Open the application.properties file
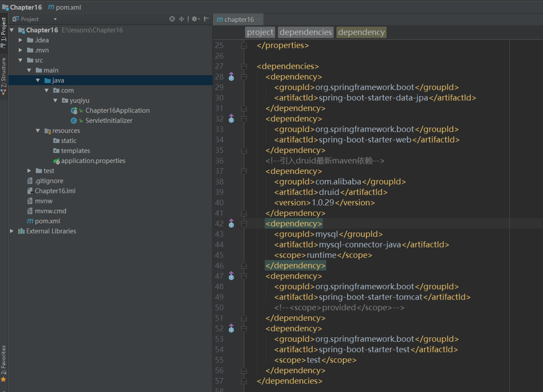Image resolution: width=543 pixels, height=392 pixels. (x=93, y=161)
